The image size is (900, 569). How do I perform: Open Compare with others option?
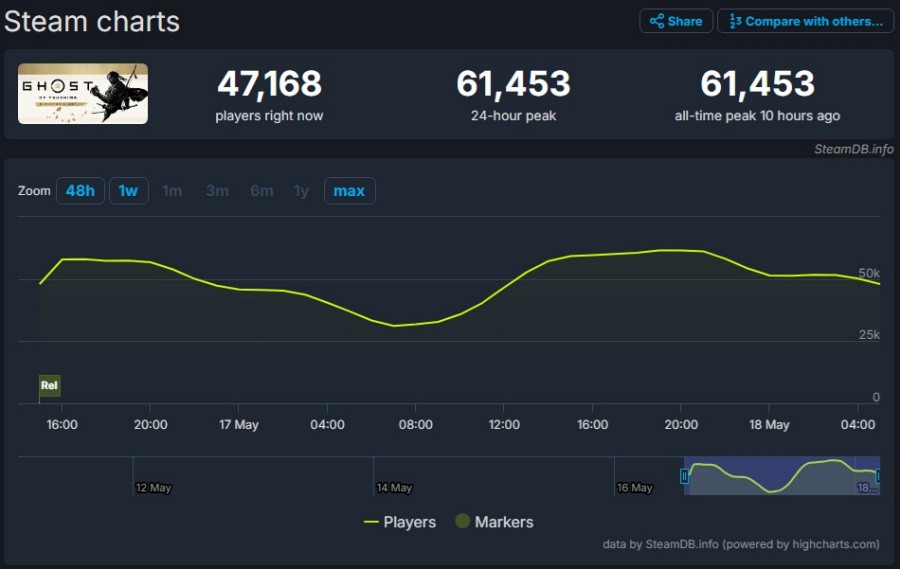coord(806,21)
